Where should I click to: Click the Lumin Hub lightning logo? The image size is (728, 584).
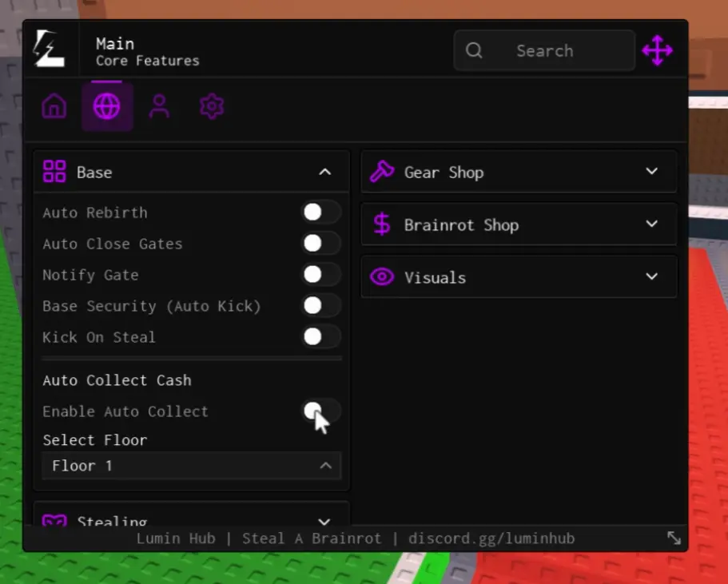[x=50, y=50]
